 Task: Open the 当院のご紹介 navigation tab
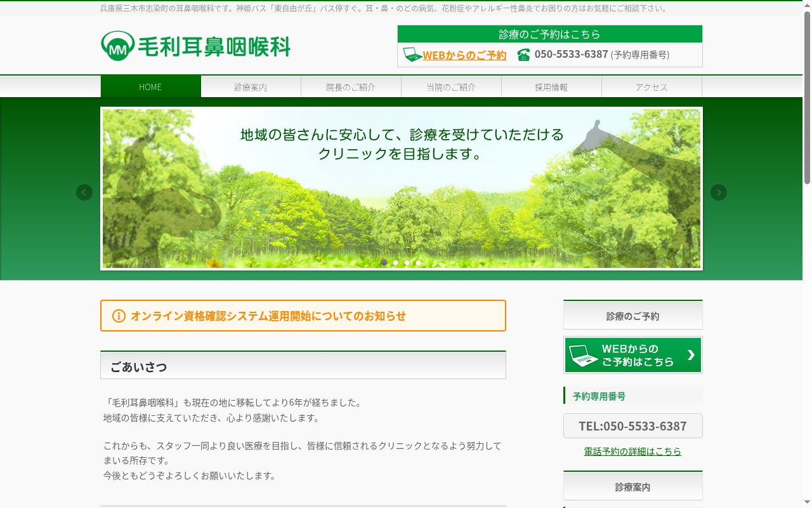click(451, 87)
